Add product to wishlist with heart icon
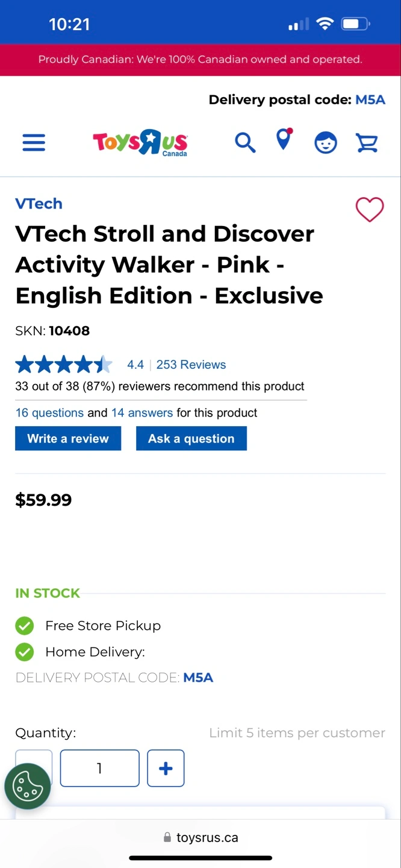The width and height of the screenshot is (401, 868). 369,209
